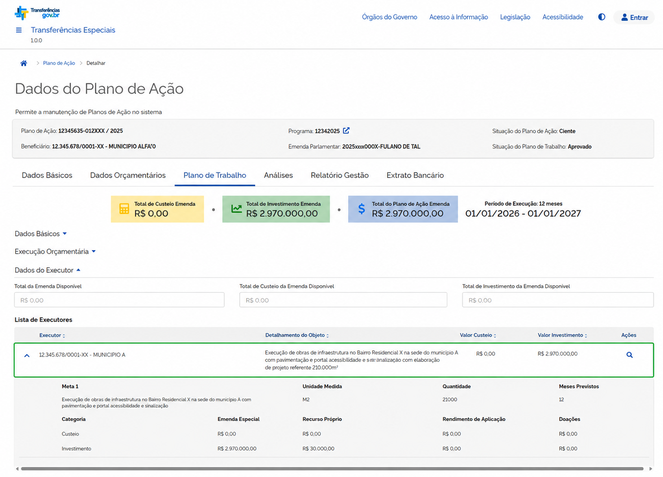Toggle the high contrast icon
Image resolution: width=663 pixels, height=477 pixels.
[x=602, y=17]
